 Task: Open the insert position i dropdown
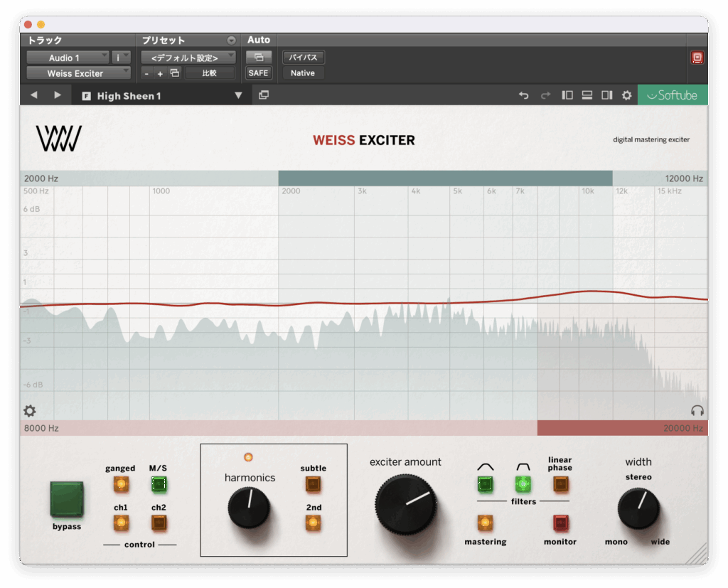pyautogui.click(x=121, y=58)
